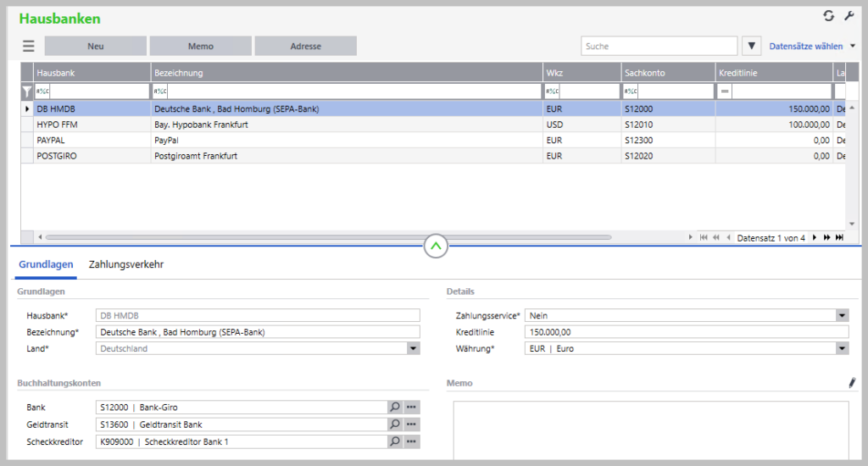Viewport: 868px width, 466px height.
Task: Edit memo using the pencil icon
Action: click(852, 383)
